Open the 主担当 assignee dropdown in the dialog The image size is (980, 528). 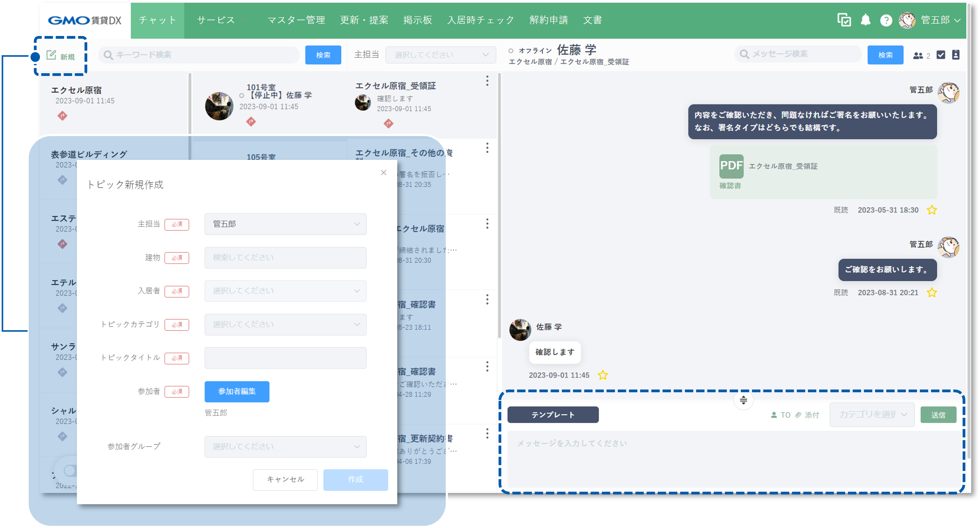pos(285,224)
